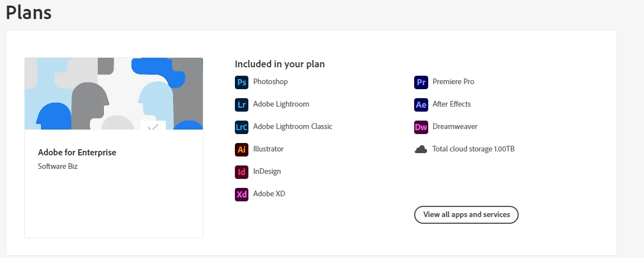
Task: Click the cloud storage icon
Action: tap(421, 149)
